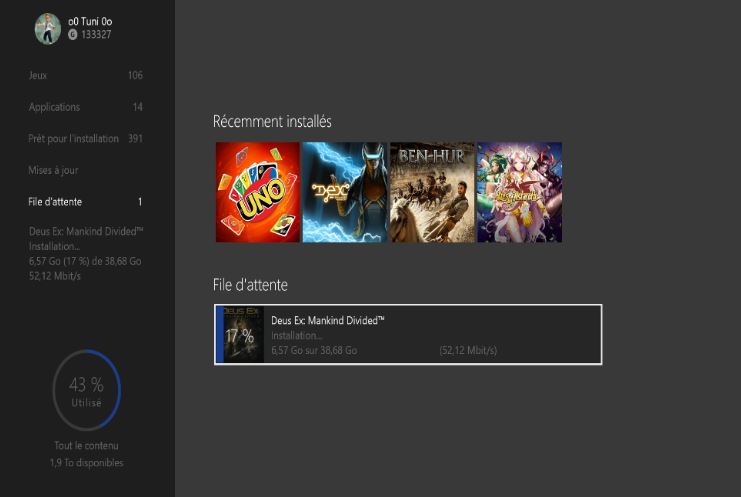Click Tout le contenu storage label
The width and height of the screenshot is (741, 497).
86,446
